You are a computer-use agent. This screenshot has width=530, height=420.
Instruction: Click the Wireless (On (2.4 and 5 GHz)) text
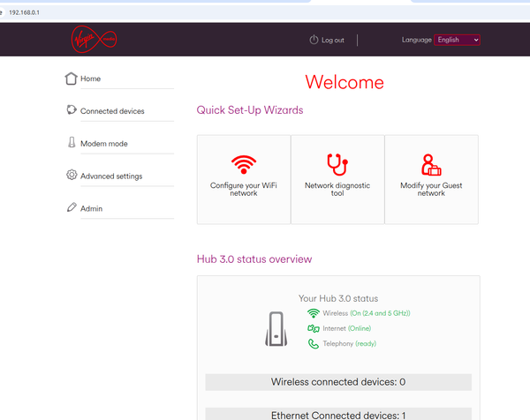[367, 313]
